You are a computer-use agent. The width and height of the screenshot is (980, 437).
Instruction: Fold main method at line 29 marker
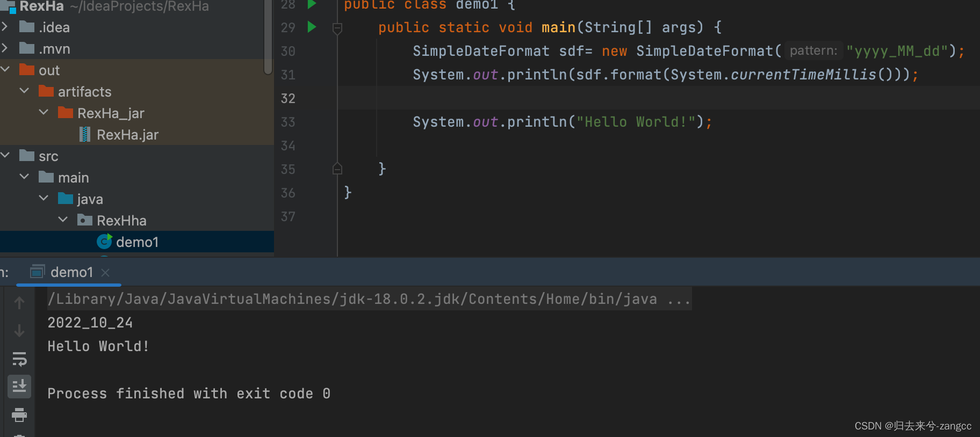pos(337,28)
